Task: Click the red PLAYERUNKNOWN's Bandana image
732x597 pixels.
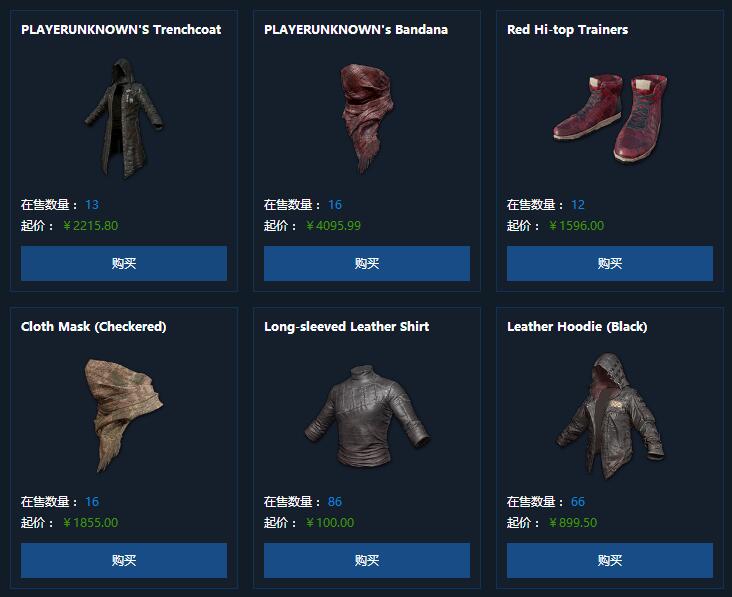Action: [367, 118]
